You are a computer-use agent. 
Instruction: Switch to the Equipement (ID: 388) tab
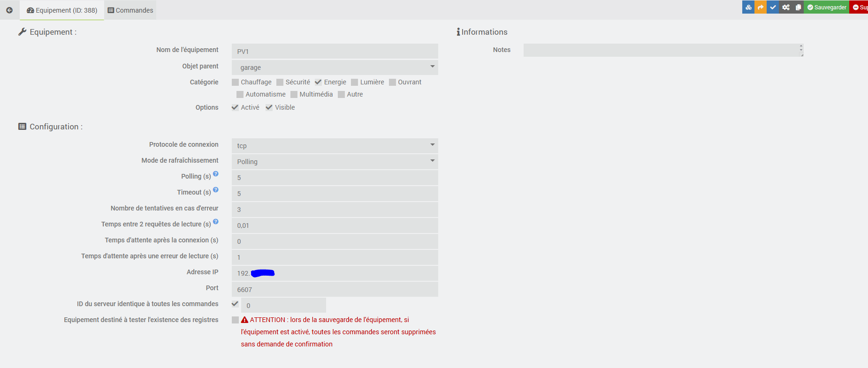pyautogui.click(x=62, y=10)
